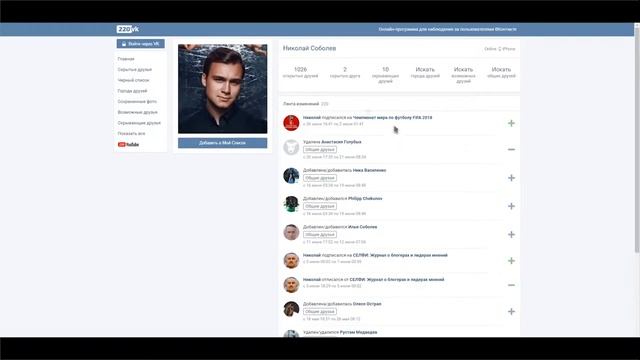Click plus icon on Илья Соболев row

coord(511,235)
